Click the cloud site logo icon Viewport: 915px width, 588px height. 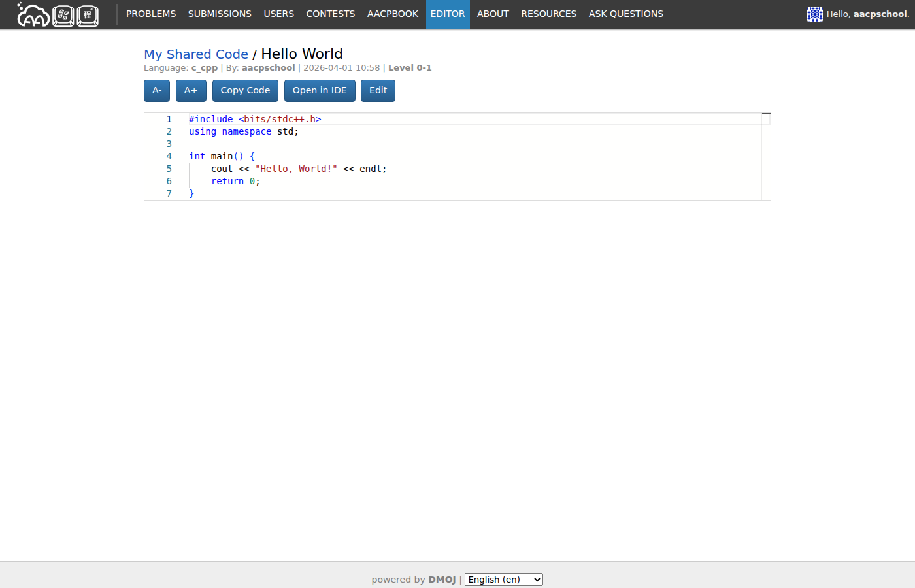[x=33, y=15]
